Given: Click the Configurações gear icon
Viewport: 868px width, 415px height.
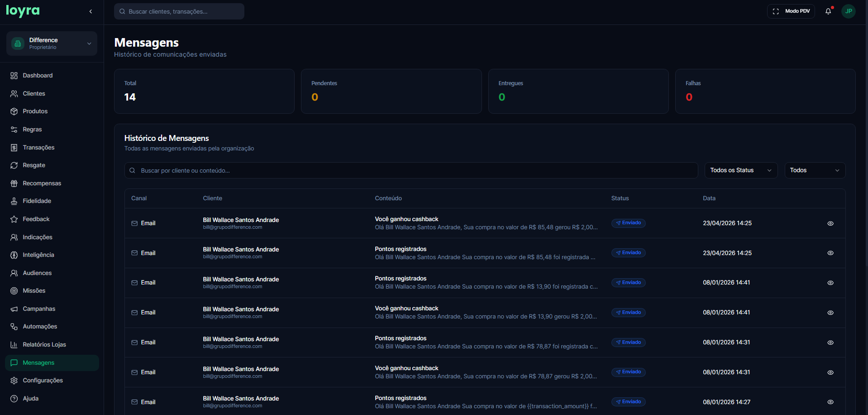Looking at the screenshot, I should click(14, 381).
